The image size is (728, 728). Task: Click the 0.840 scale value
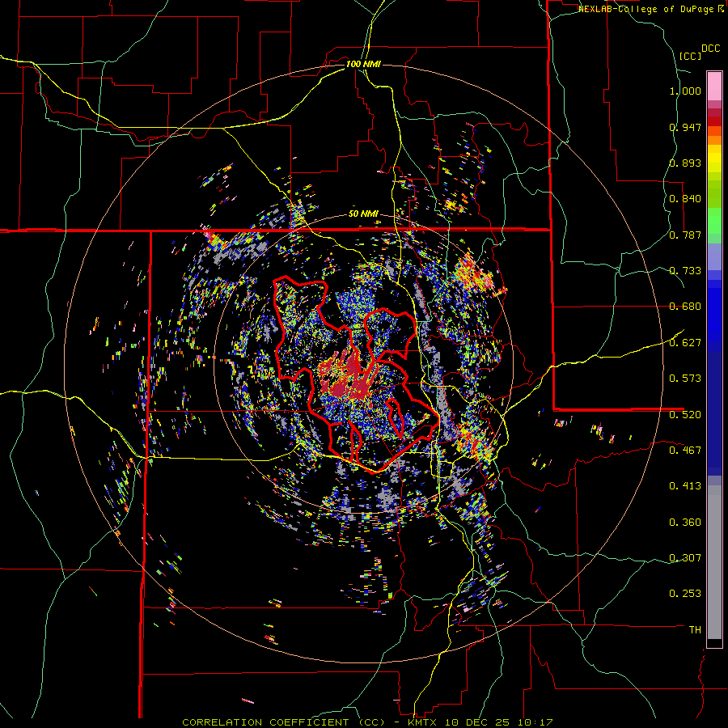coord(685,199)
